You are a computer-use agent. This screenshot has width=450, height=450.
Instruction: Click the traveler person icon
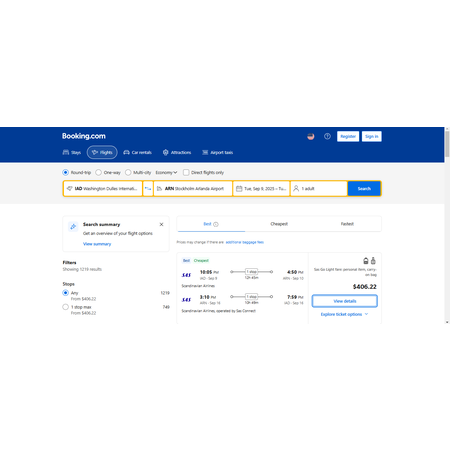point(296,189)
